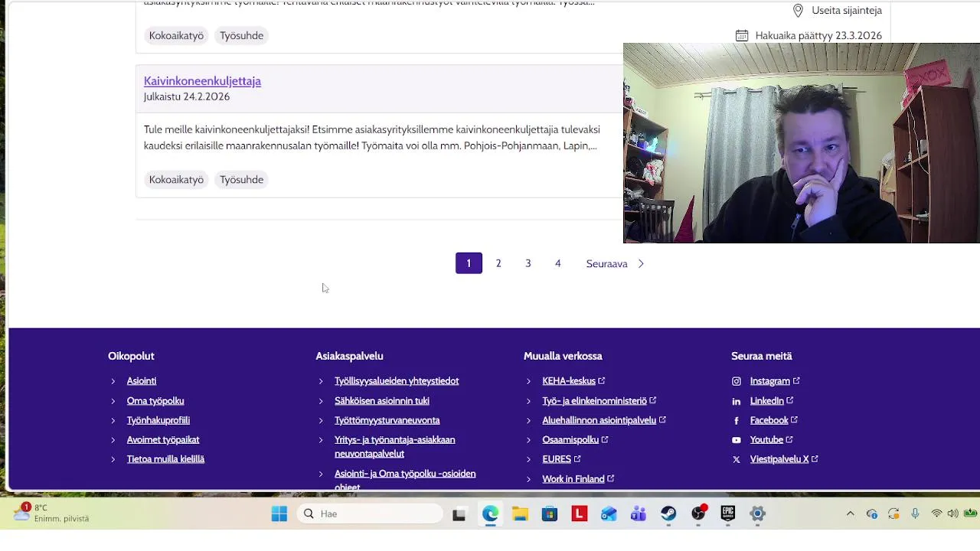The image size is (980, 551).
Task: Open the Oma työpolku footer link
Action: click(x=155, y=401)
